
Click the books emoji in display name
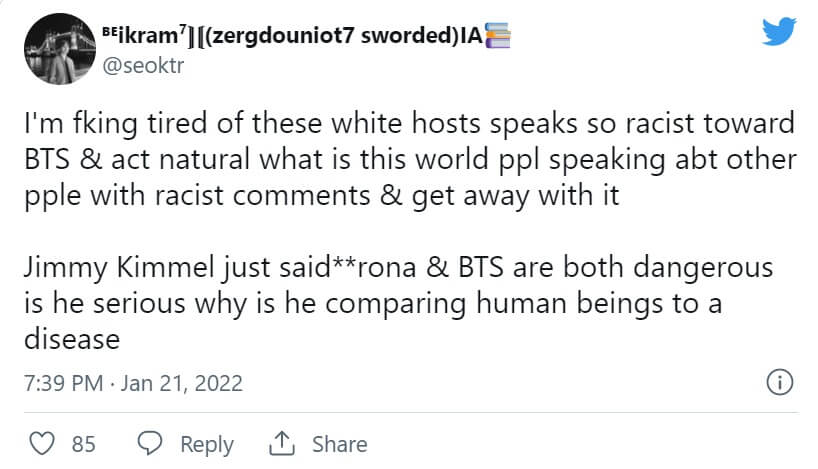497,39
